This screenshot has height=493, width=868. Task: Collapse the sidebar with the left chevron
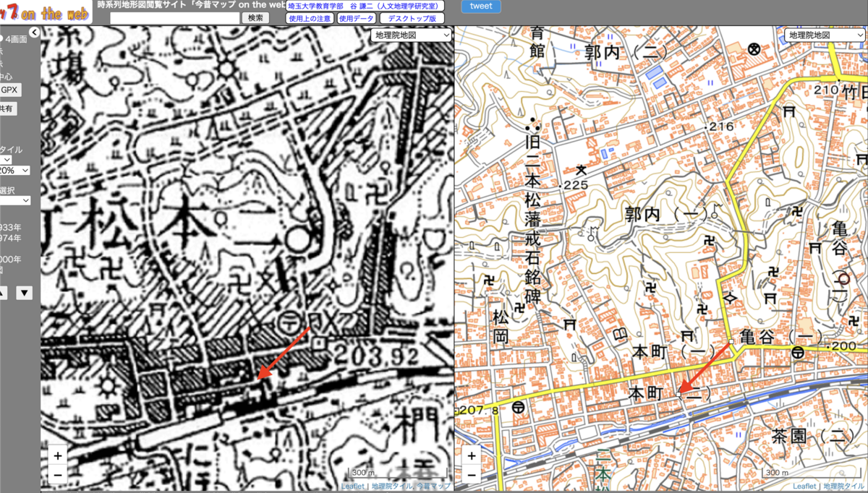(x=34, y=32)
